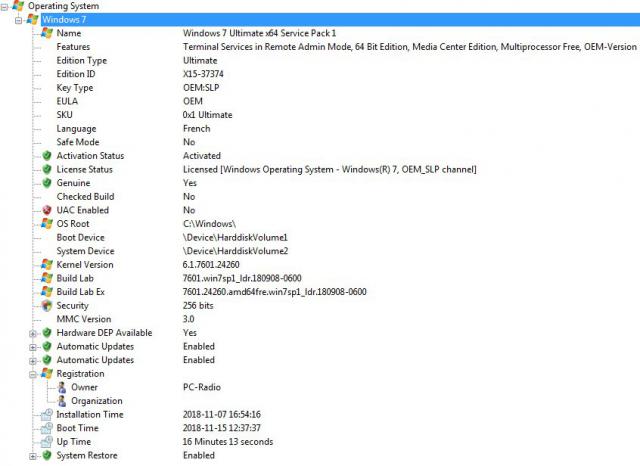Click the user icon beside Organization
640x466 pixels.
tap(62, 401)
